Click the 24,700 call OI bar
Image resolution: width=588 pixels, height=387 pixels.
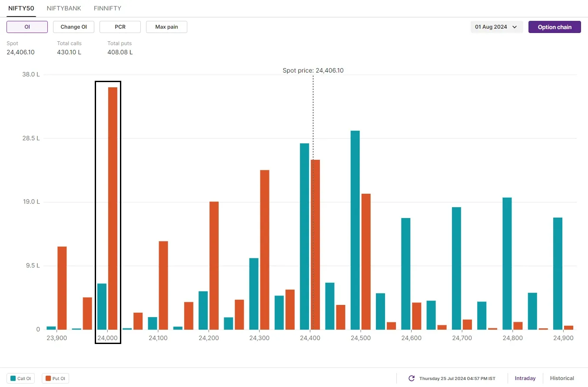[456, 268]
